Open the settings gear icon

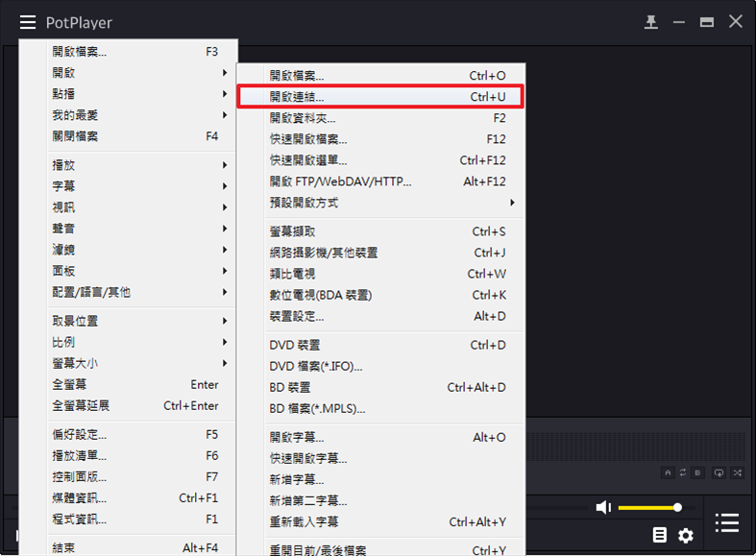686,535
